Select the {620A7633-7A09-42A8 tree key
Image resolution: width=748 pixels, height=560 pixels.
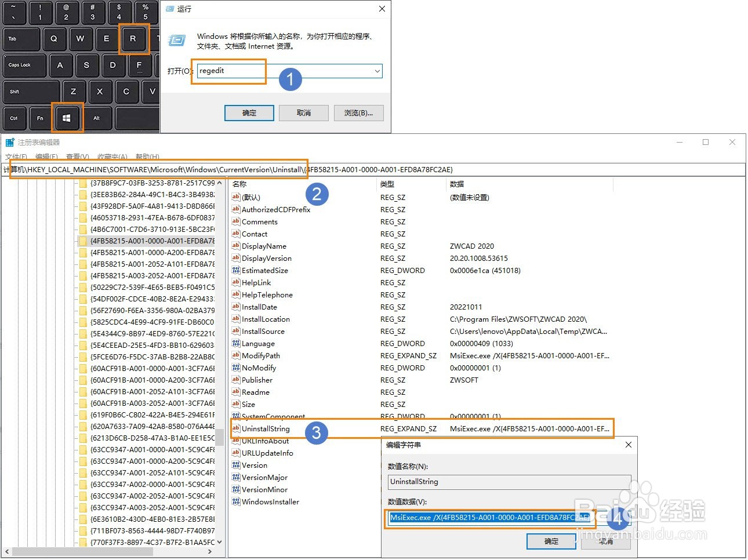coord(152,426)
